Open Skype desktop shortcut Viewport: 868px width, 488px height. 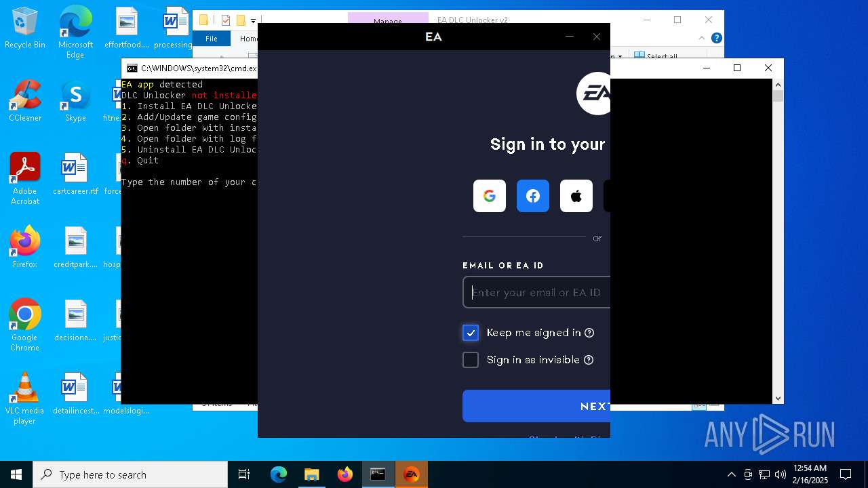(x=75, y=101)
